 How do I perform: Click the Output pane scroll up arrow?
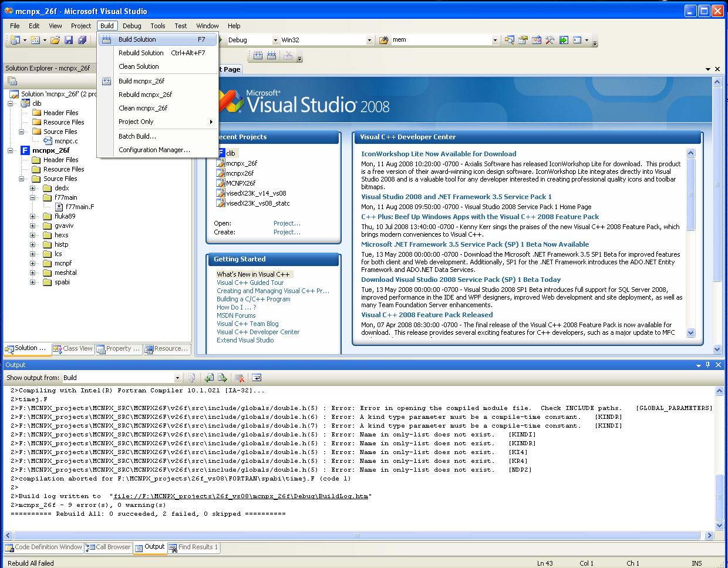(x=719, y=391)
